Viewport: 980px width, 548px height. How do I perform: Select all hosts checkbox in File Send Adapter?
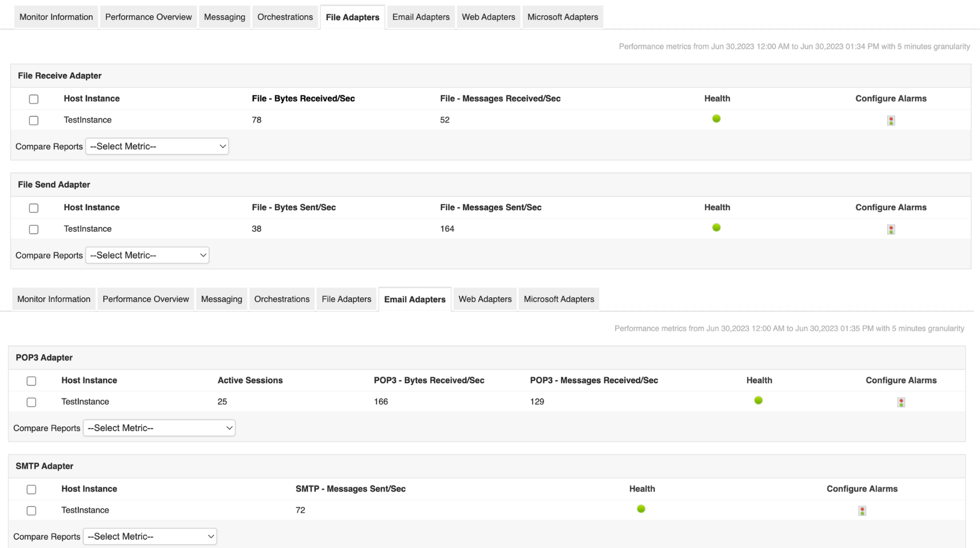[x=33, y=208]
